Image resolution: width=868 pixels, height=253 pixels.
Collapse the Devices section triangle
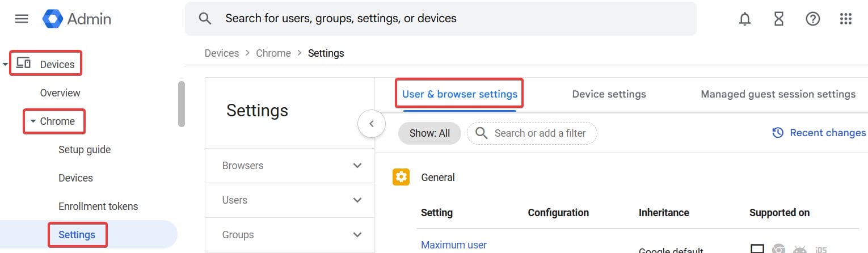pyautogui.click(x=6, y=65)
